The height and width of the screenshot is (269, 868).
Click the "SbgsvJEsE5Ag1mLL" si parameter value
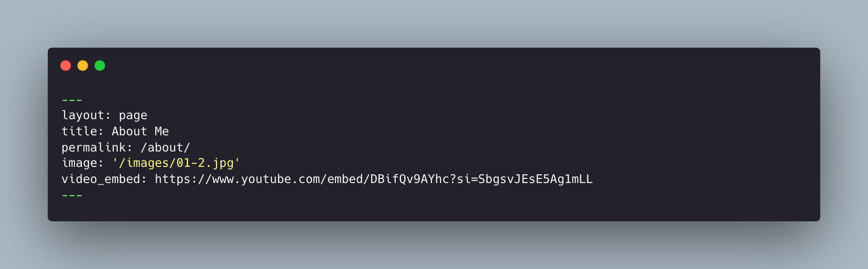[x=535, y=179]
